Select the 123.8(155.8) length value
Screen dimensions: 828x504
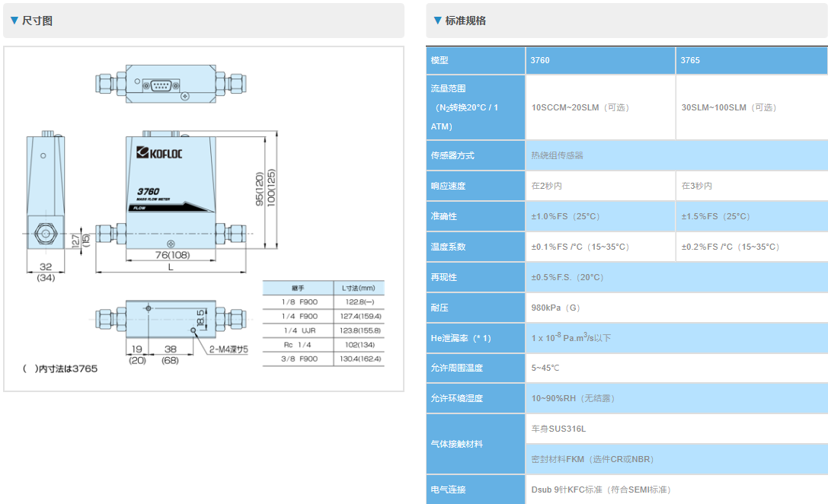pyautogui.click(x=360, y=330)
